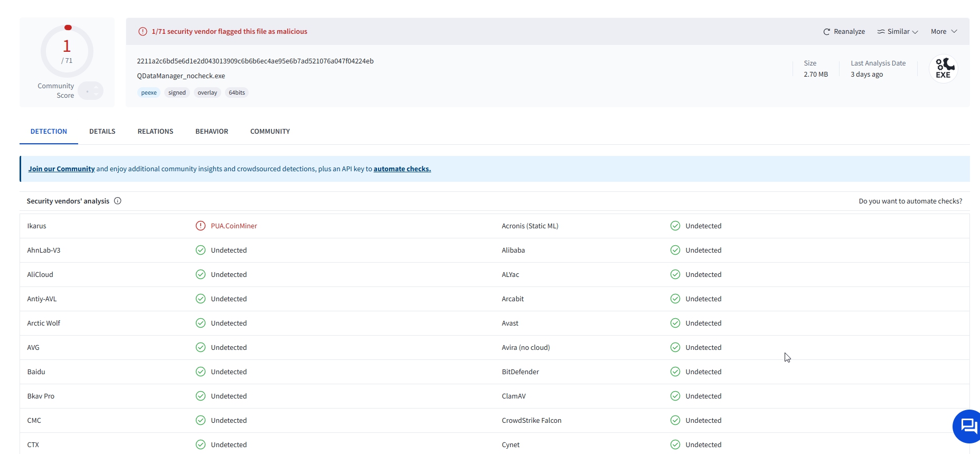Click the peexe tag
Viewport: 980px width, 454px height.
coord(149,92)
